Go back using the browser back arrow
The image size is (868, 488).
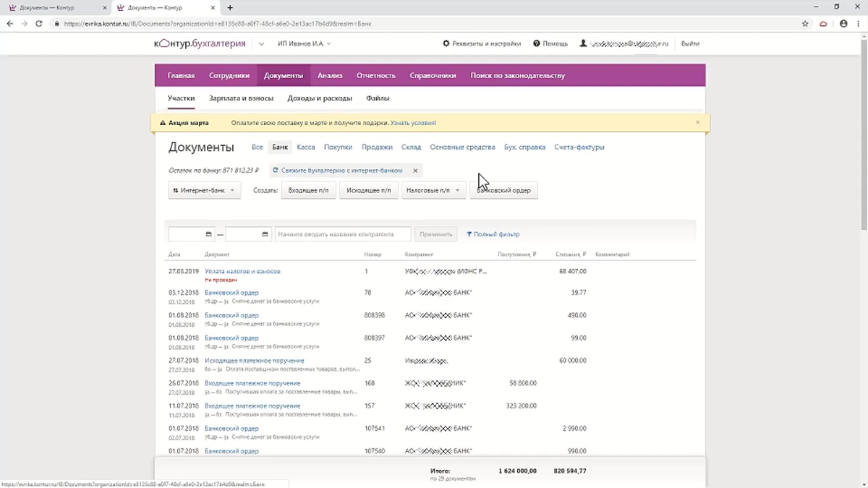coord(10,23)
